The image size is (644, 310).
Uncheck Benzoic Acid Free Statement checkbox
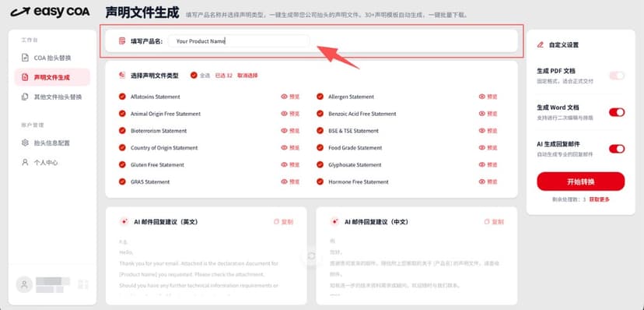(x=320, y=114)
